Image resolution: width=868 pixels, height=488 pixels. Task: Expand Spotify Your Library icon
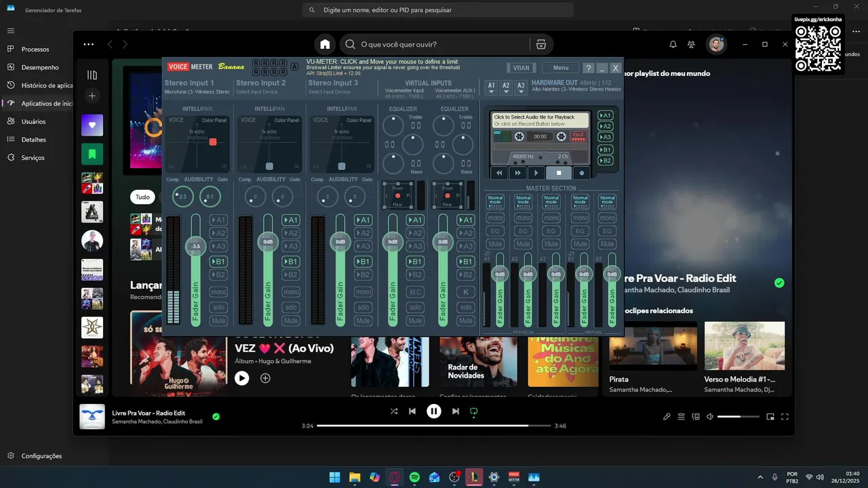click(92, 75)
